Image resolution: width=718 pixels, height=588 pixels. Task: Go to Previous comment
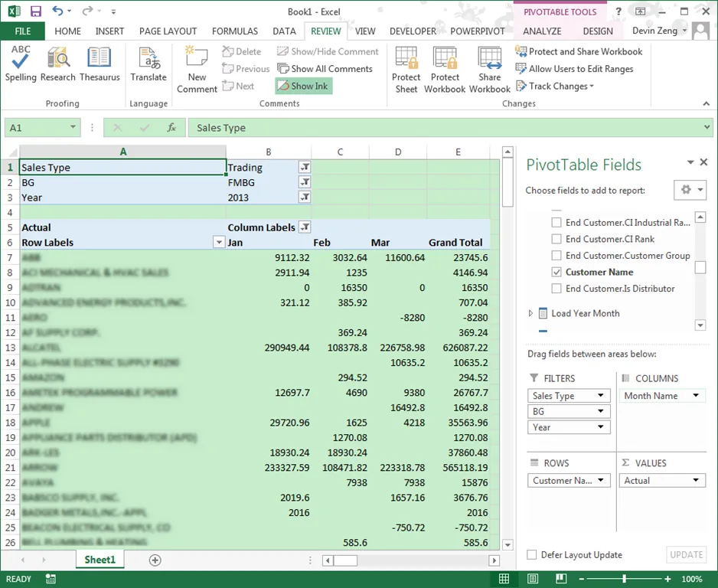point(246,69)
